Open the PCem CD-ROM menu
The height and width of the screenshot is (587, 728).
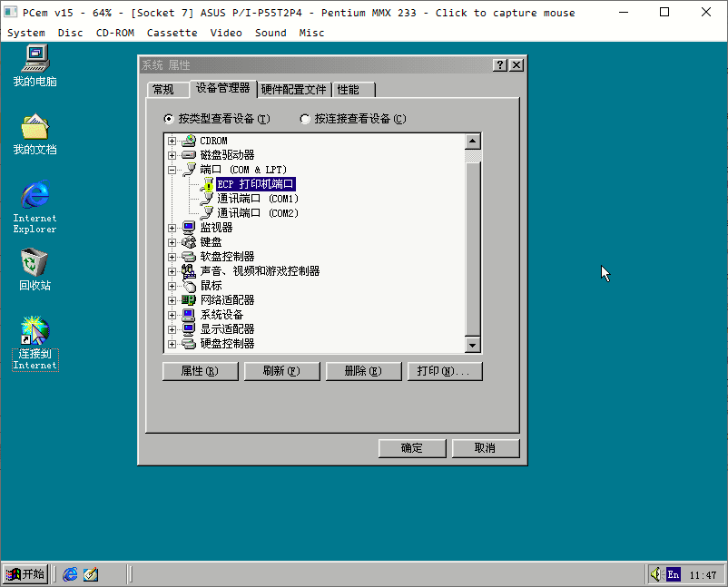pos(114,33)
